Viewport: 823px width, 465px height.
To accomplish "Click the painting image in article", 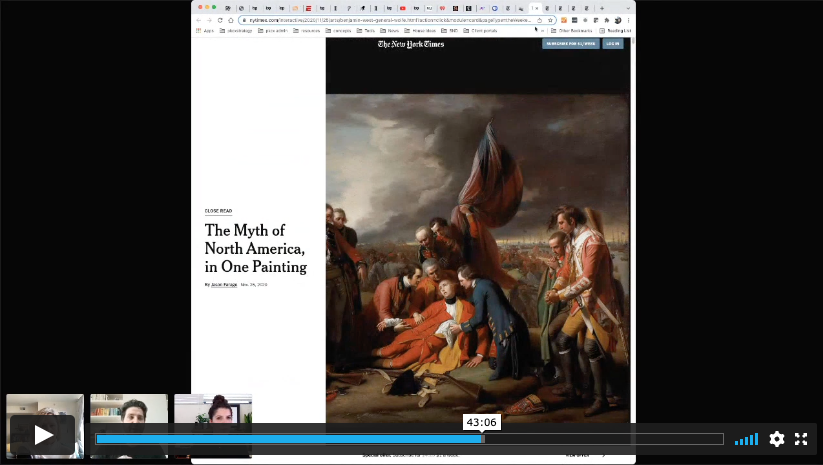I will 478,258.
